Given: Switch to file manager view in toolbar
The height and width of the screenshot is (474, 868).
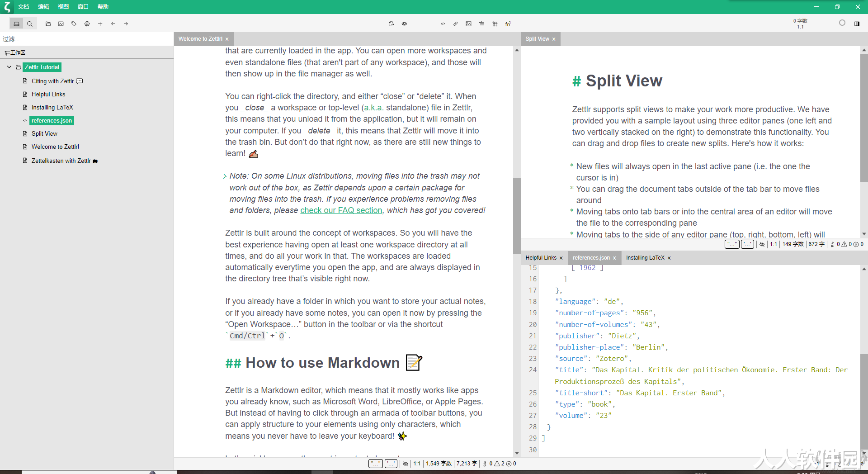Looking at the screenshot, I should click(x=17, y=24).
